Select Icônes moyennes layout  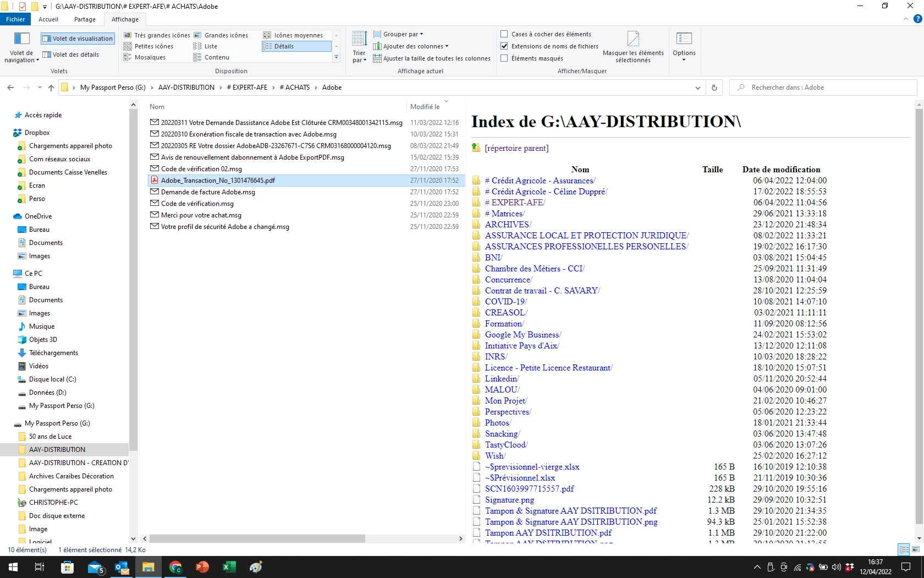(293, 35)
